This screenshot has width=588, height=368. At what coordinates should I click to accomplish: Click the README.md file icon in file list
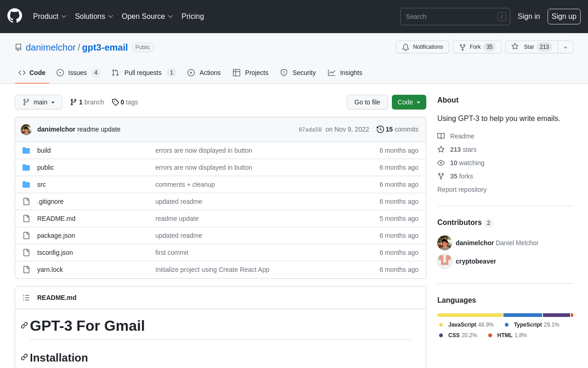click(x=26, y=218)
